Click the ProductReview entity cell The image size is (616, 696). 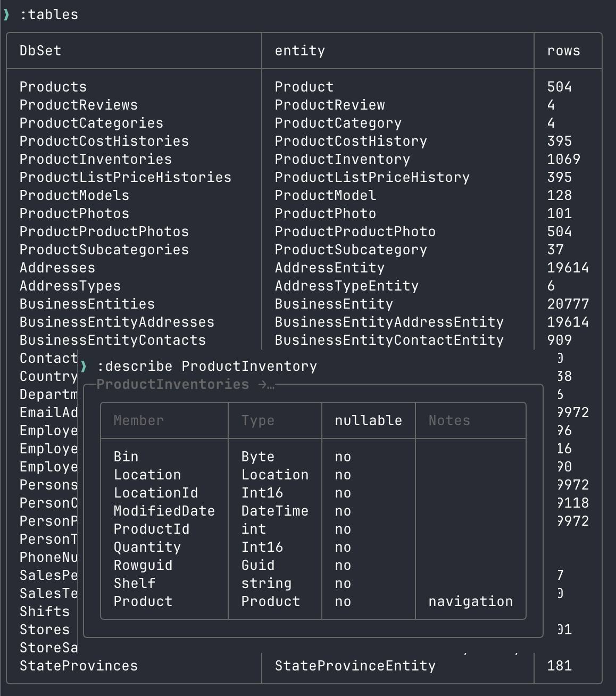pyautogui.click(x=330, y=105)
